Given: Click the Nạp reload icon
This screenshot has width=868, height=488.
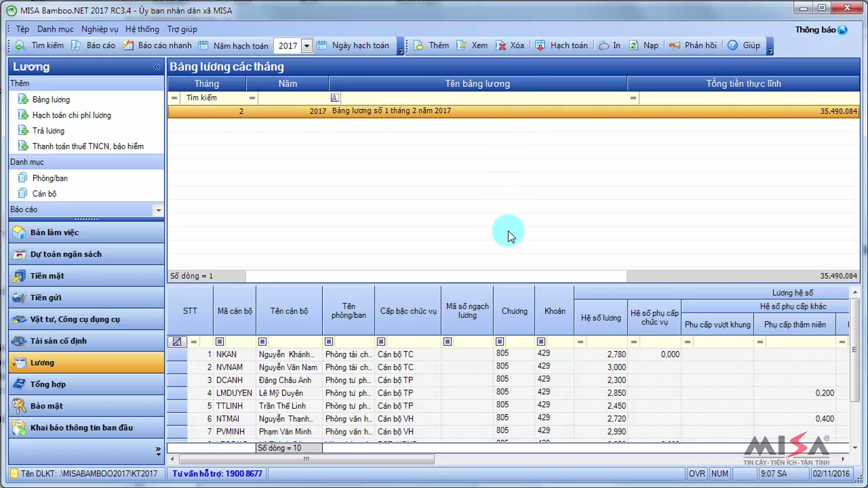Looking at the screenshot, I should tap(634, 46).
